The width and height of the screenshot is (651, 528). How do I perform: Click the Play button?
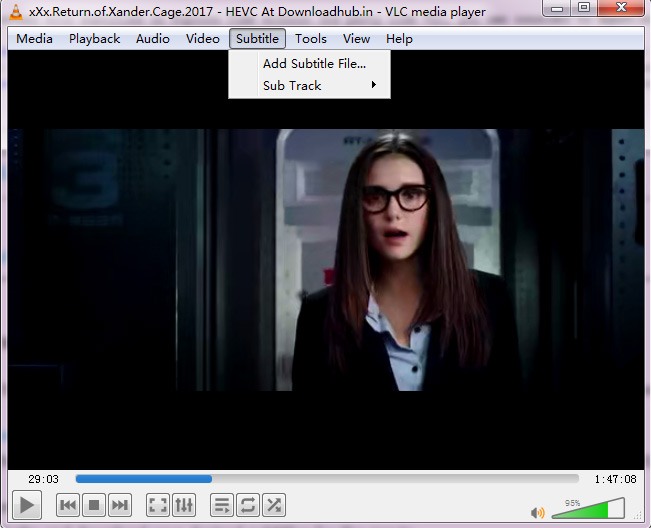(27, 505)
